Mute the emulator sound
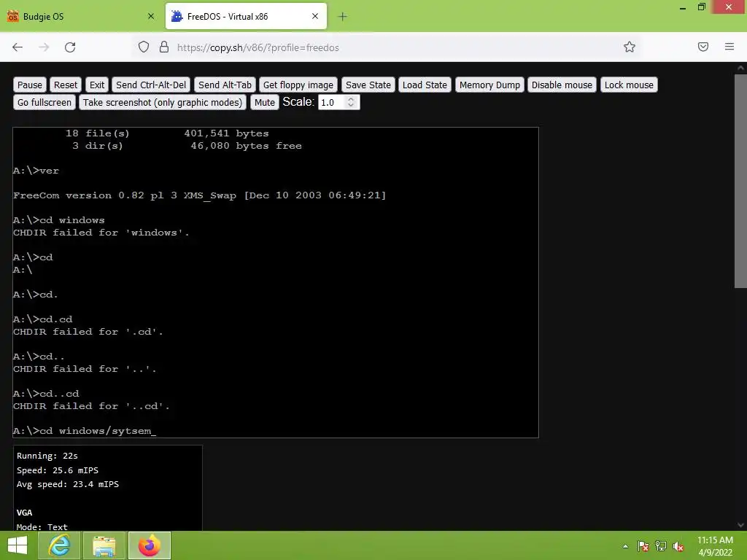747x560 pixels. point(264,102)
